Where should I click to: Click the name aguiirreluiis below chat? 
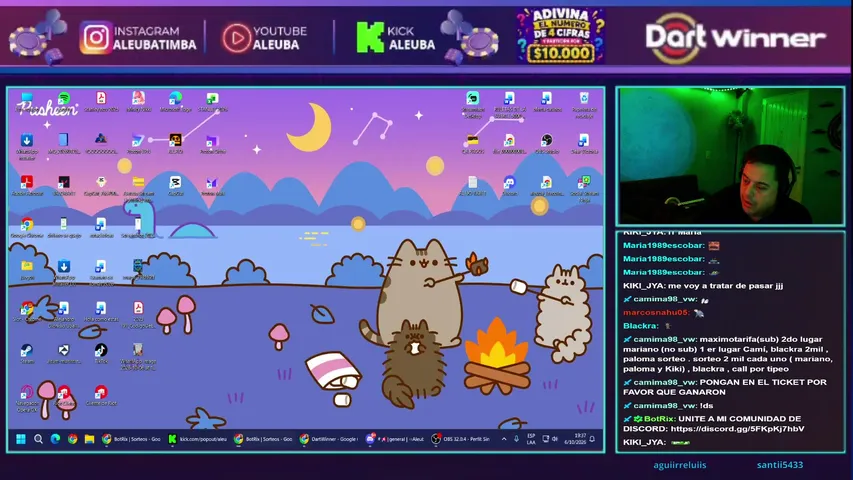click(x=679, y=465)
